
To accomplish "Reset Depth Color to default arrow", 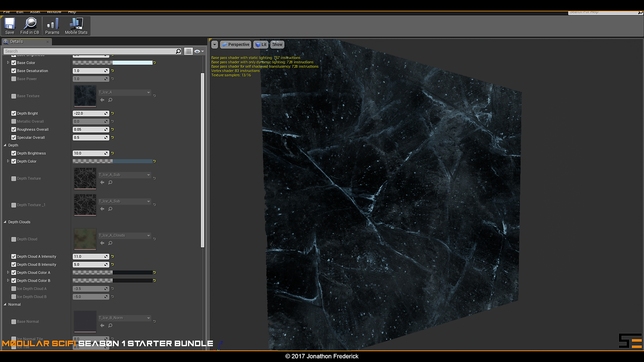I will point(154,161).
